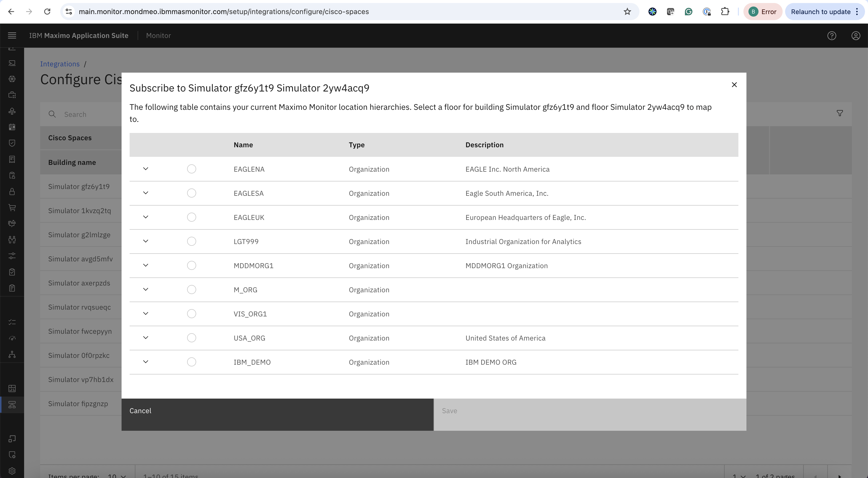Screen dimensions: 868x478
Task: Click the calendar sidebar icon
Action: [12, 127]
